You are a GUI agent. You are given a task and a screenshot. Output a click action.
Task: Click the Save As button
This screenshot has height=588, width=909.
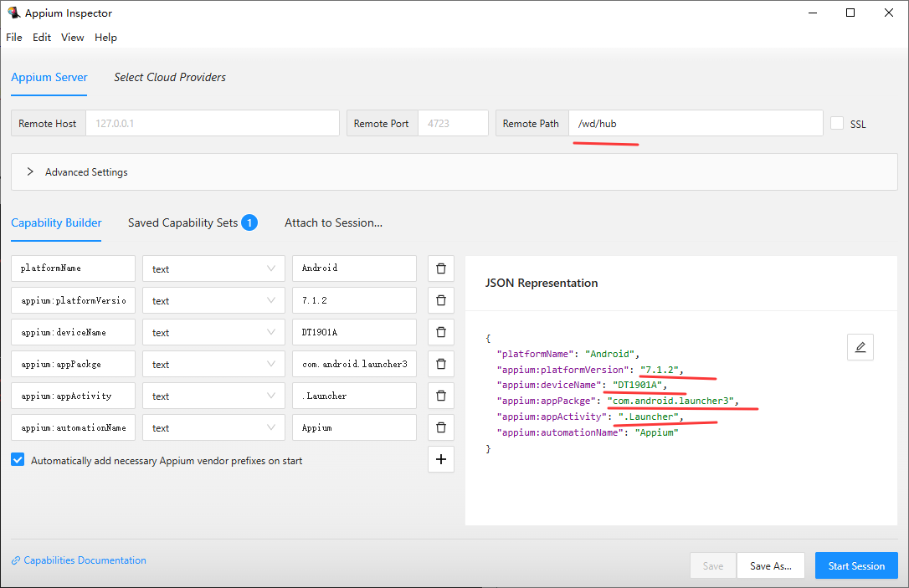[770, 566]
